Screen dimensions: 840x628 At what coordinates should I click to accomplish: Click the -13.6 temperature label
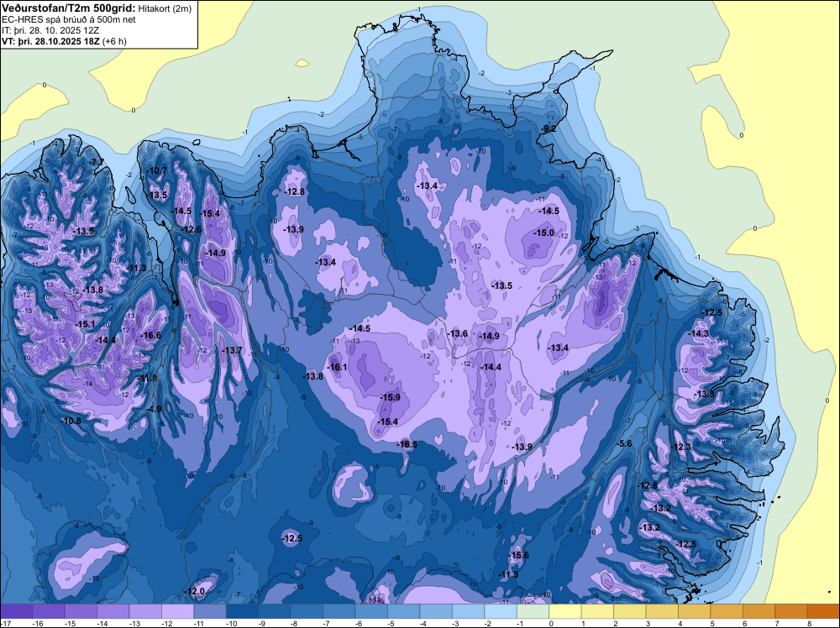(x=458, y=333)
